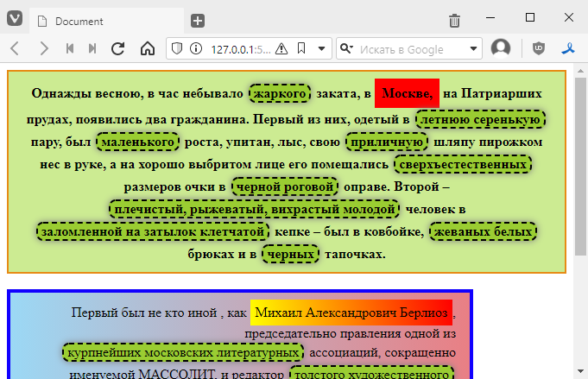The height and width of the screenshot is (379, 588).
Task: Open a new tab with plus button
Action: 198,21
